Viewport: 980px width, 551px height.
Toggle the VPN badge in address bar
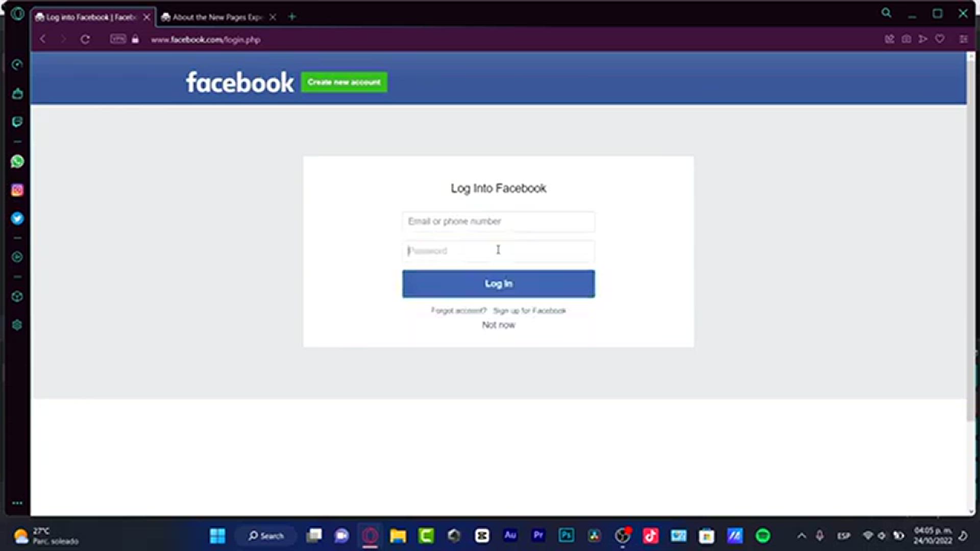118,39
